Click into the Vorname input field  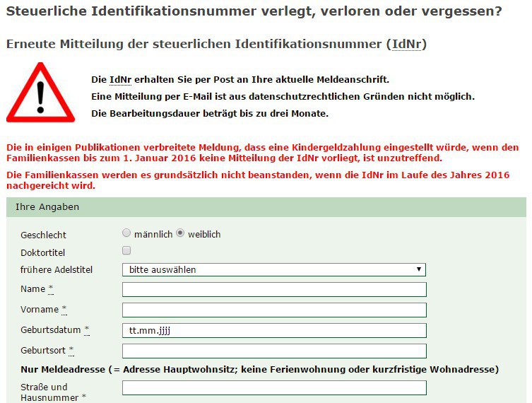274,310
